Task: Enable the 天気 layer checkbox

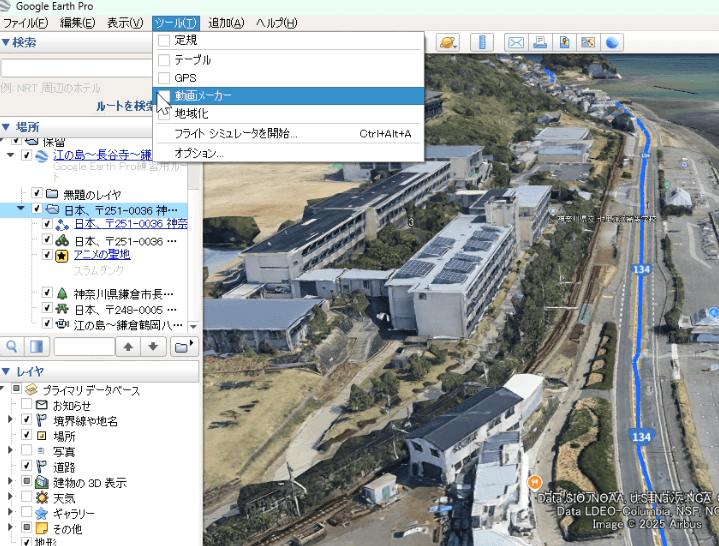Action: [x=27, y=497]
